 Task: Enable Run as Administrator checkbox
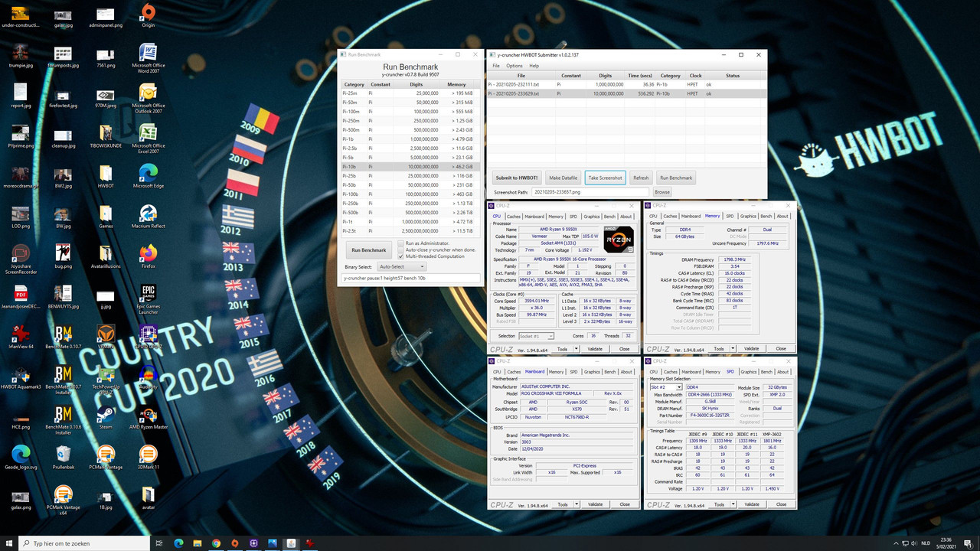tap(400, 243)
